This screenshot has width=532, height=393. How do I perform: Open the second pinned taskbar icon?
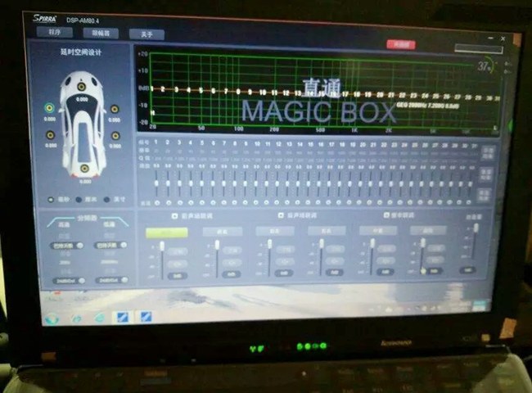[77, 318]
